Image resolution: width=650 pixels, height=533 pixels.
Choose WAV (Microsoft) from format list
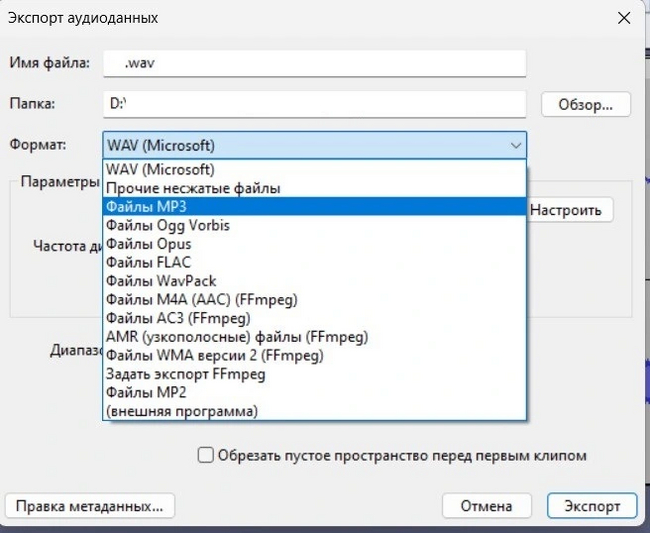tap(160, 170)
